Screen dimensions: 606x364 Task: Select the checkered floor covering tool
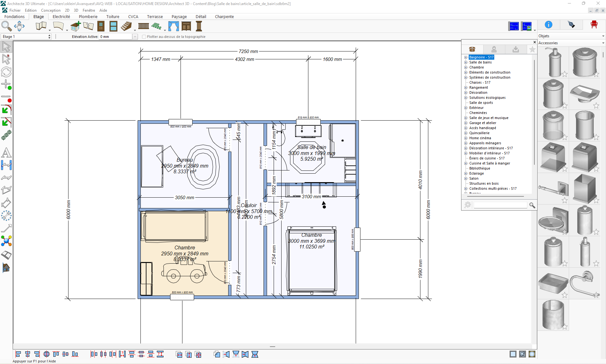pyautogui.click(x=157, y=26)
